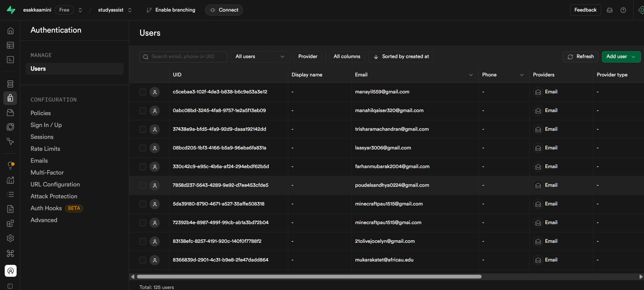Screen dimensions: 644x290
Task: Click scrollbar right arrow
Action: [641, 277]
